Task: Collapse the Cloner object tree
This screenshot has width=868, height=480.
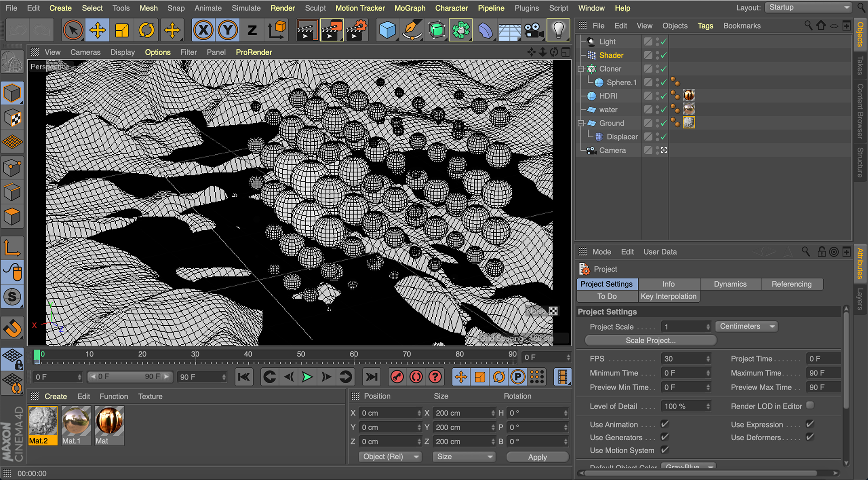Action: click(581, 69)
